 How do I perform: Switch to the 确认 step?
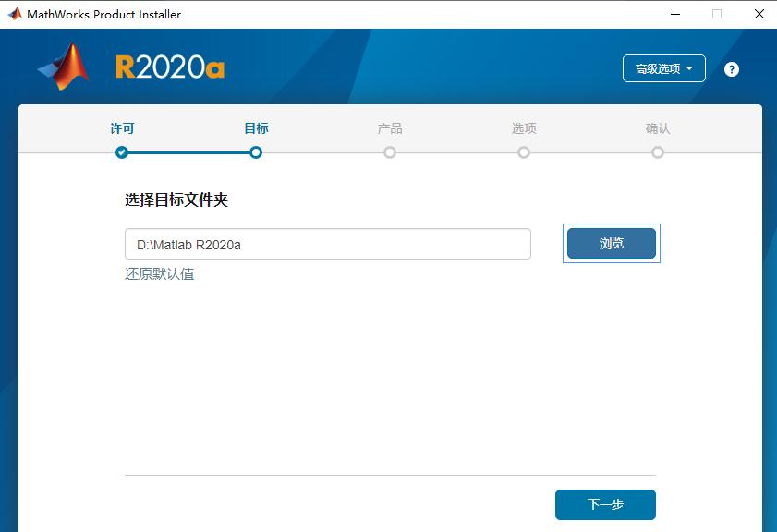[658, 128]
